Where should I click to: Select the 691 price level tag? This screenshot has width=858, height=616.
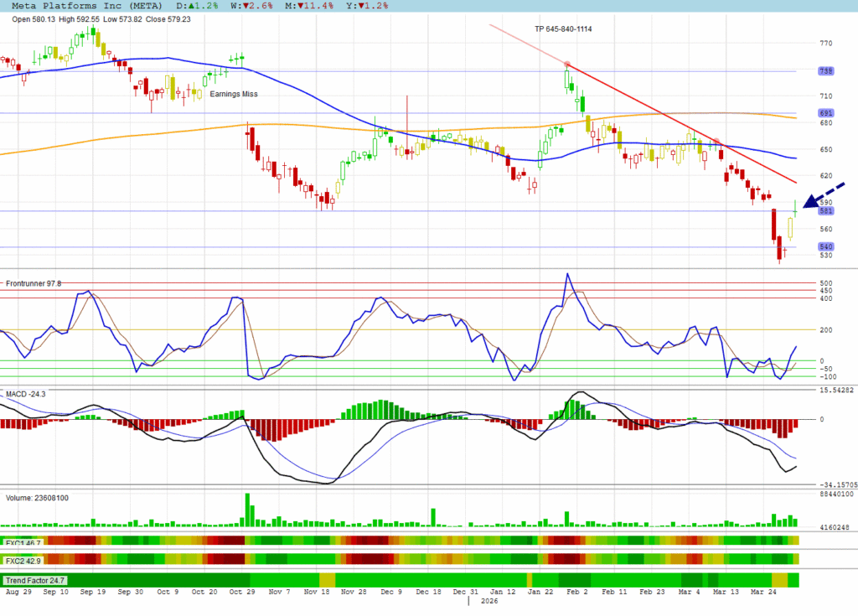click(825, 113)
